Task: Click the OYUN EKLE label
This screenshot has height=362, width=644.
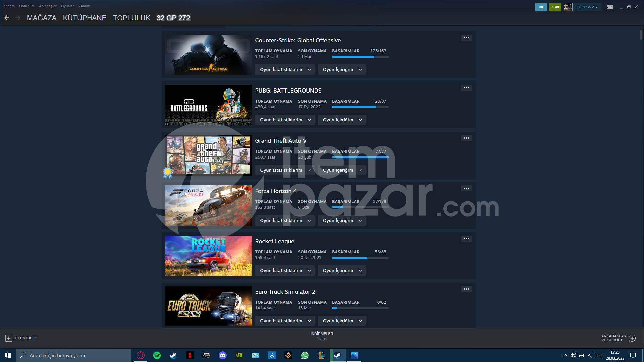Action: click(25, 338)
